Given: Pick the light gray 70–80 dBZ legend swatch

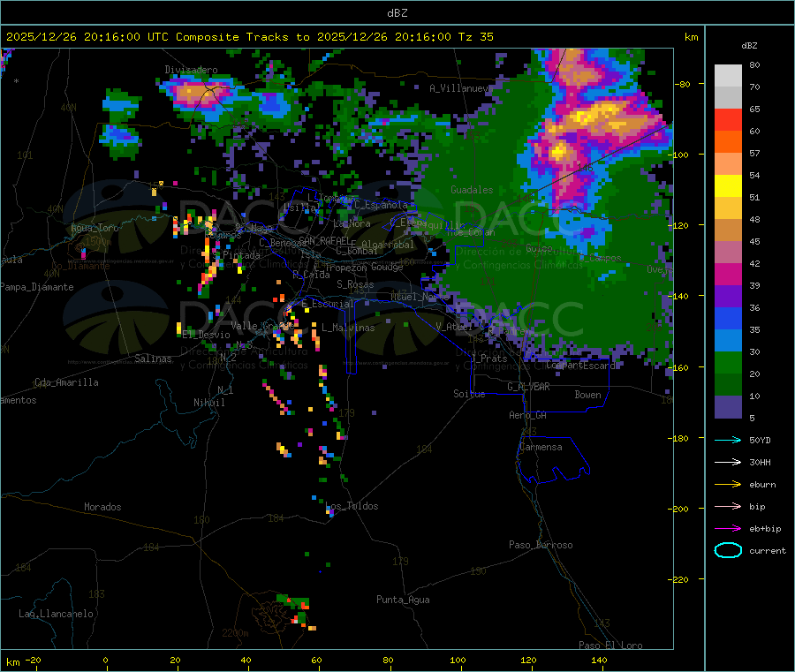Looking at the screenshot, I should tap(728, 76).
